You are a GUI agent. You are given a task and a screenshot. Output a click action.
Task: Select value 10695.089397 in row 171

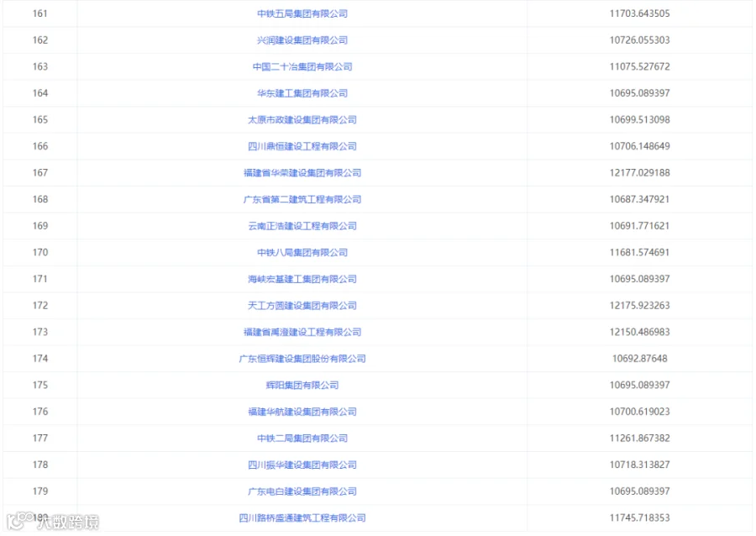pos(639,279)
